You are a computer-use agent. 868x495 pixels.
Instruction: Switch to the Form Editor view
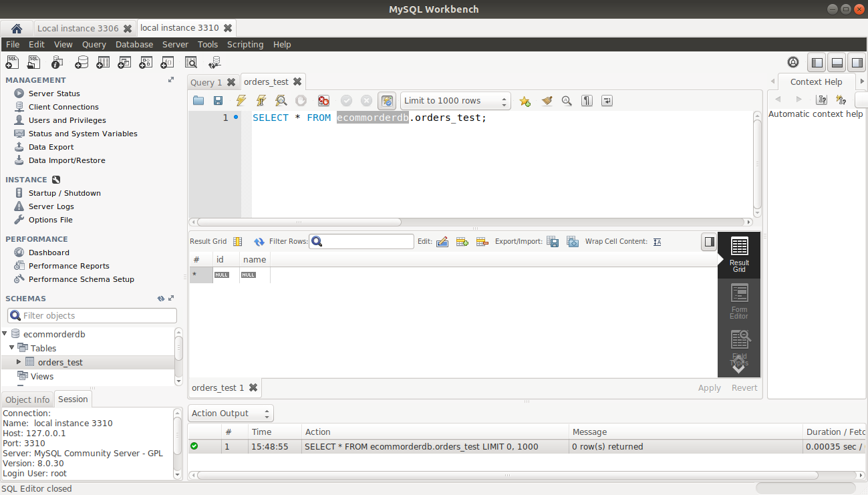(738, 299)
